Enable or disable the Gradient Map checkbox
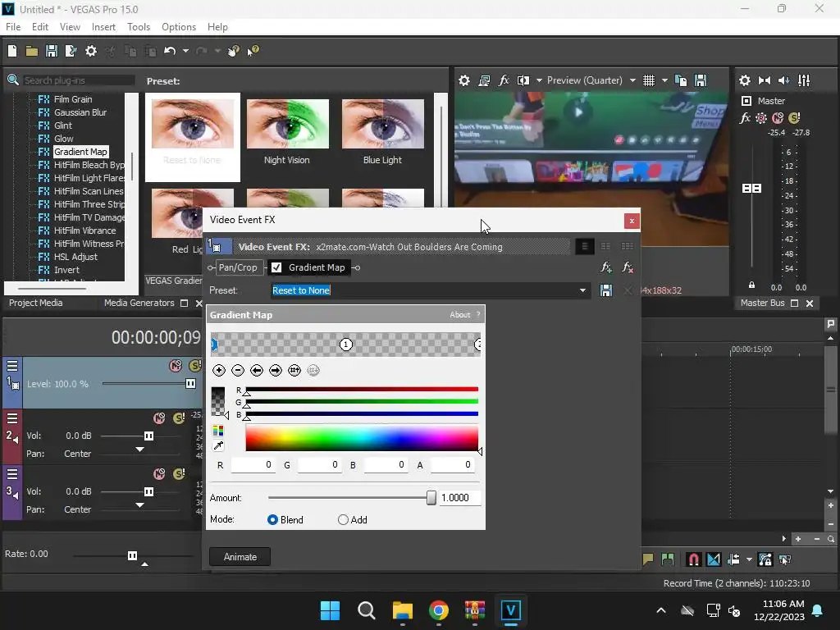The width and height of the screenshot is (840, 630). click(x=276, y=267)
